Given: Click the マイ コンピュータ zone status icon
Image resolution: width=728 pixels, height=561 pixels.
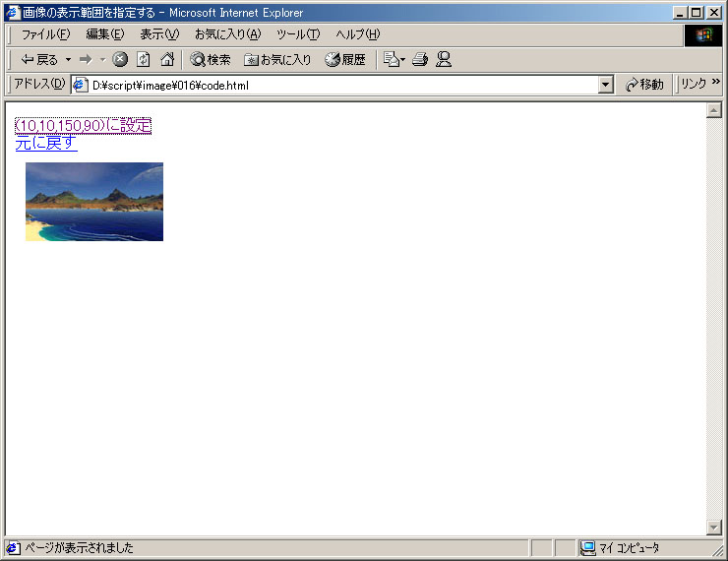Looking at the screenshot, I should point(587,548).
